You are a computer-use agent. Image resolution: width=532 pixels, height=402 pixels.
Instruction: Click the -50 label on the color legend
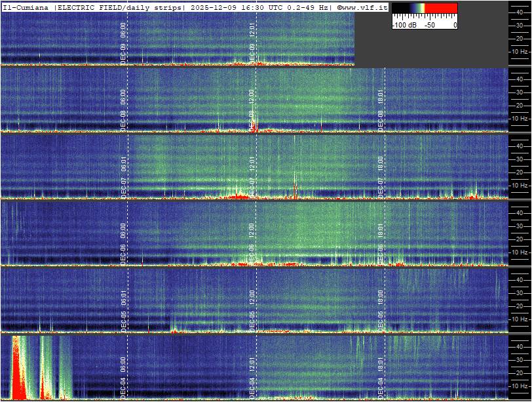coord(430,25)
